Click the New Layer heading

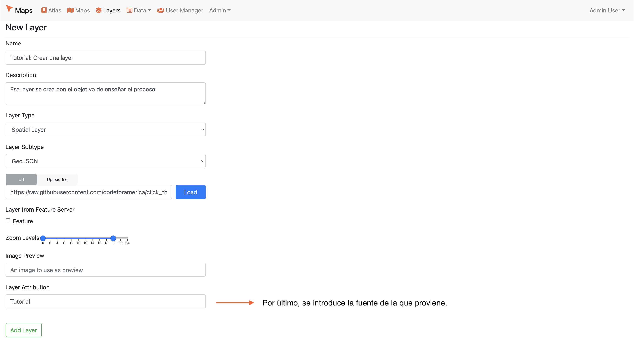tap(26, 27)
